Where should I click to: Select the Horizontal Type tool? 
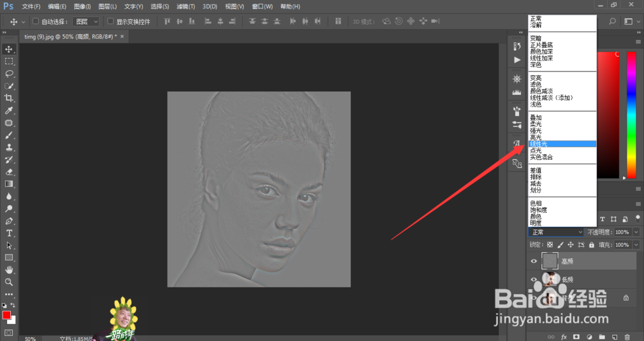click(x=8, y=233)
